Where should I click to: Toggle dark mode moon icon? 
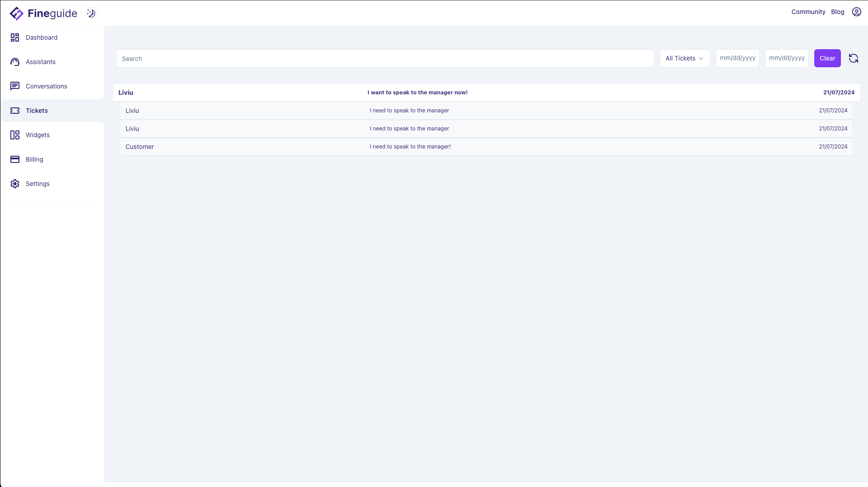click(x=91, y=14)
